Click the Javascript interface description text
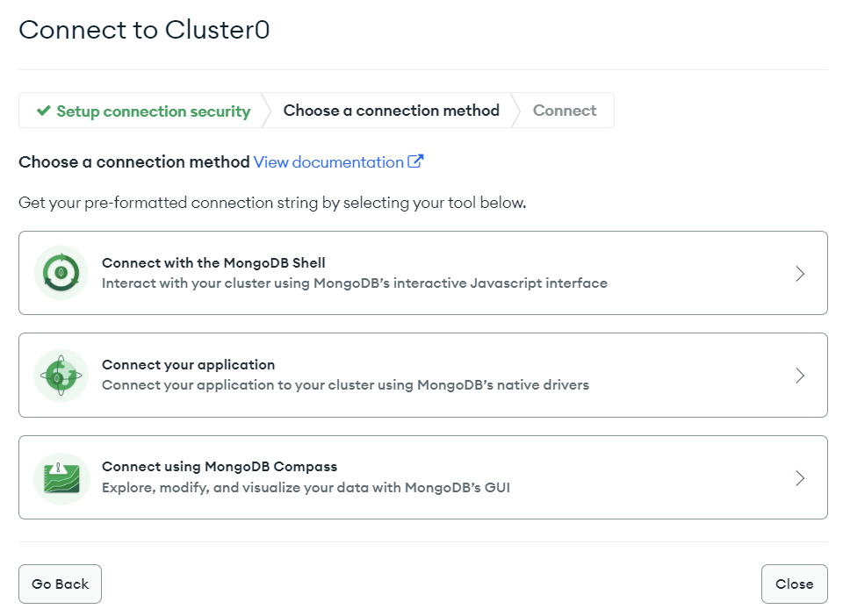Viewport: 843px width, 616px height. 355,283
